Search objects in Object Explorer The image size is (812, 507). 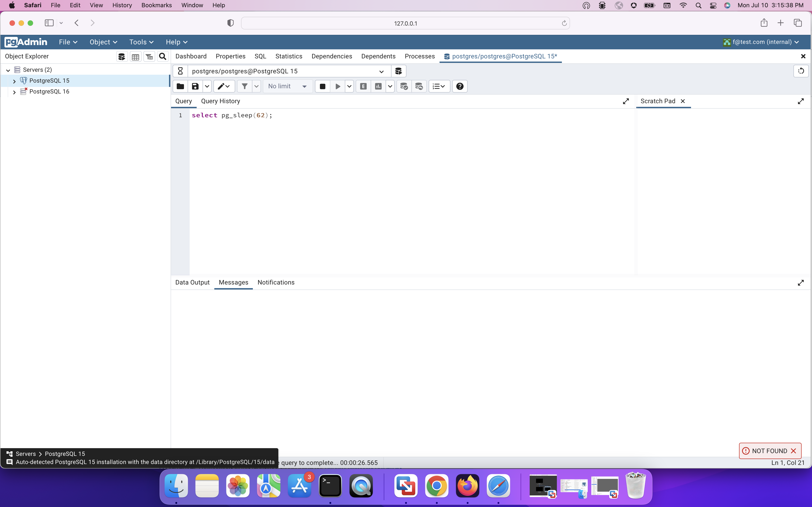point(163,56)
